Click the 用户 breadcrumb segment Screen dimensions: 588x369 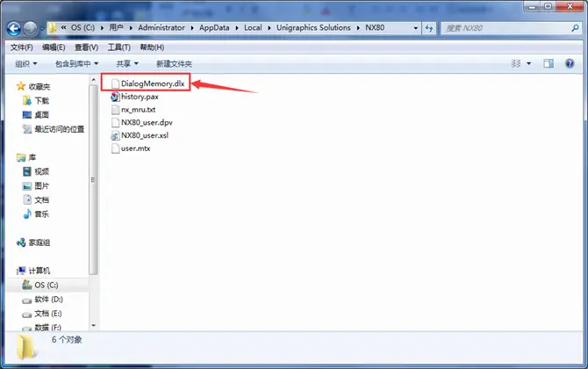coord(116,27)
